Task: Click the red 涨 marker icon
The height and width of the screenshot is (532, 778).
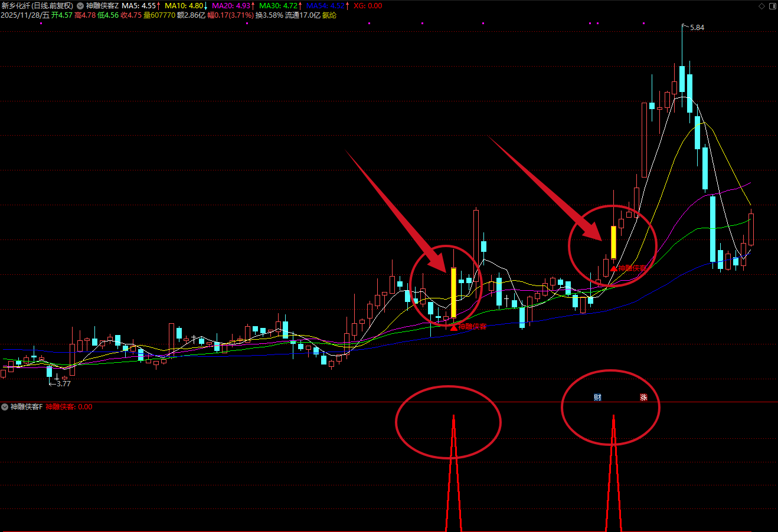Action: [x=643, y=398]
